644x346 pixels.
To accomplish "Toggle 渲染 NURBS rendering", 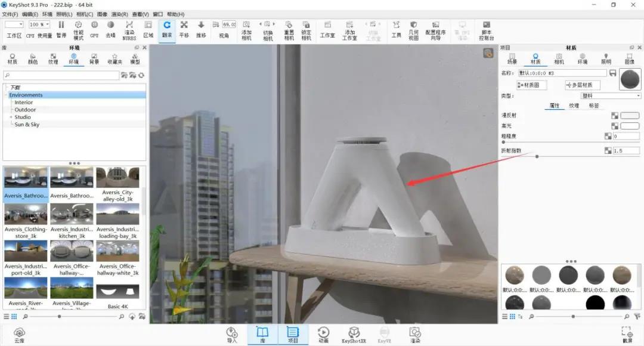I will pos(129,30).
